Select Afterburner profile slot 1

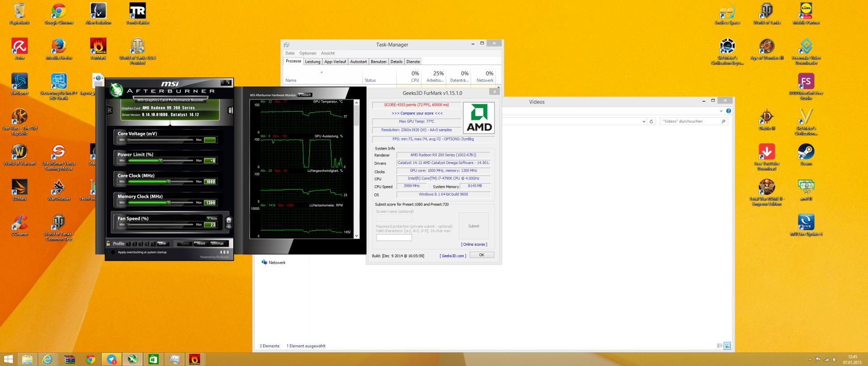pos(128,244)
